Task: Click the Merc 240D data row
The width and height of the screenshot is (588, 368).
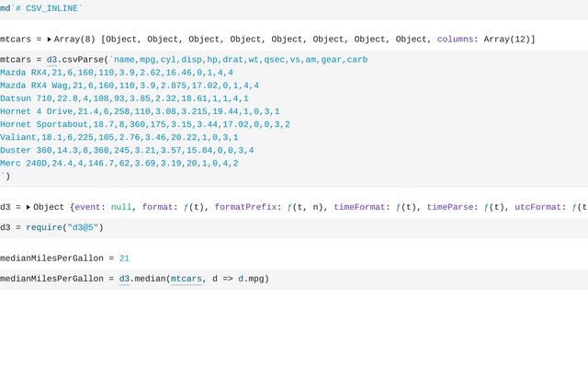Action: [x=119, y=163]
